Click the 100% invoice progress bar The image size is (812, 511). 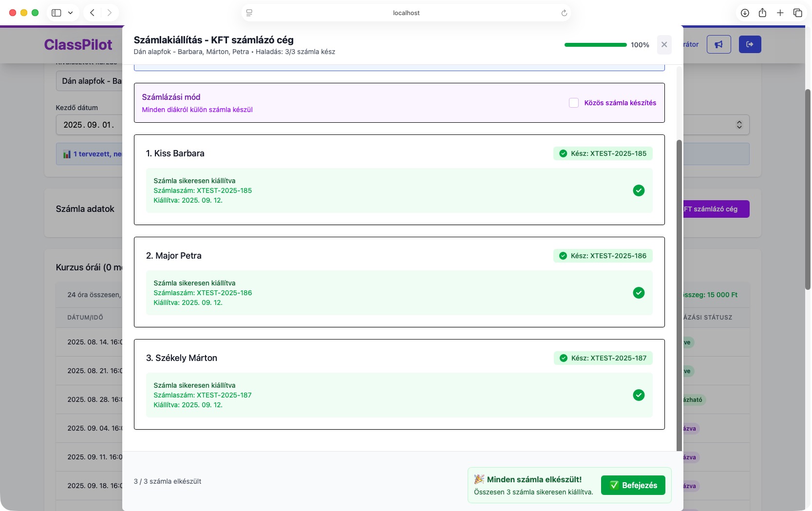coord(595,45)
